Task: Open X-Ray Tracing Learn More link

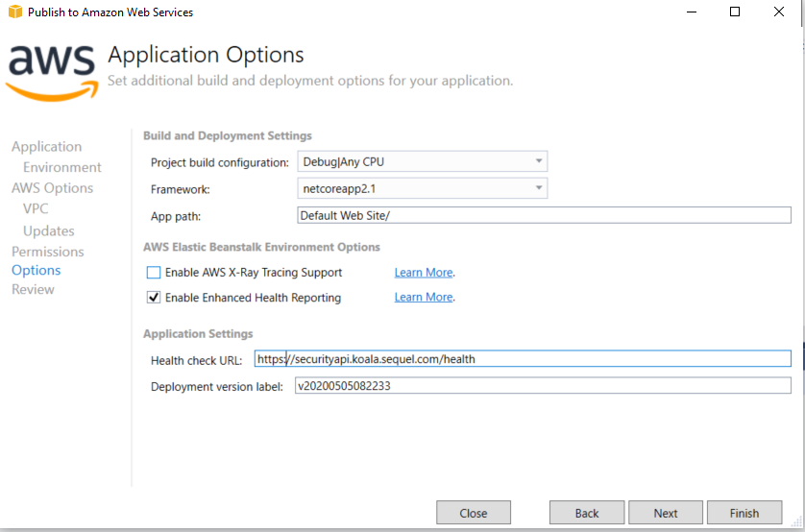Action: [424, 273]
